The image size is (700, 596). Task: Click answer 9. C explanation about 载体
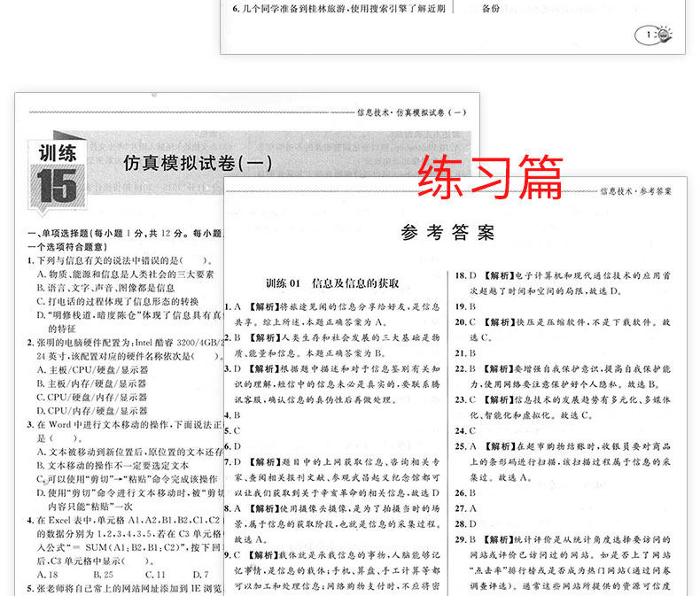click(332, 570)
